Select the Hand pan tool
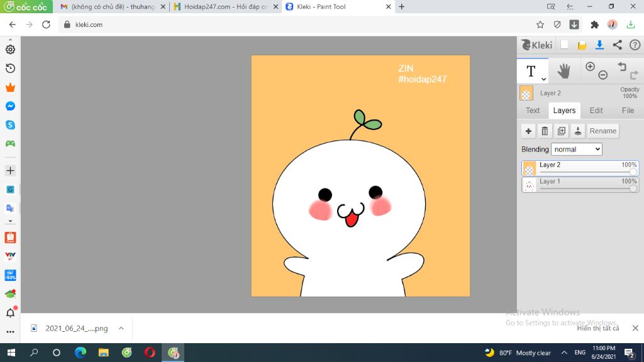Screen dimensions: 644x362 pyautogui.click(x=564, y=71)
